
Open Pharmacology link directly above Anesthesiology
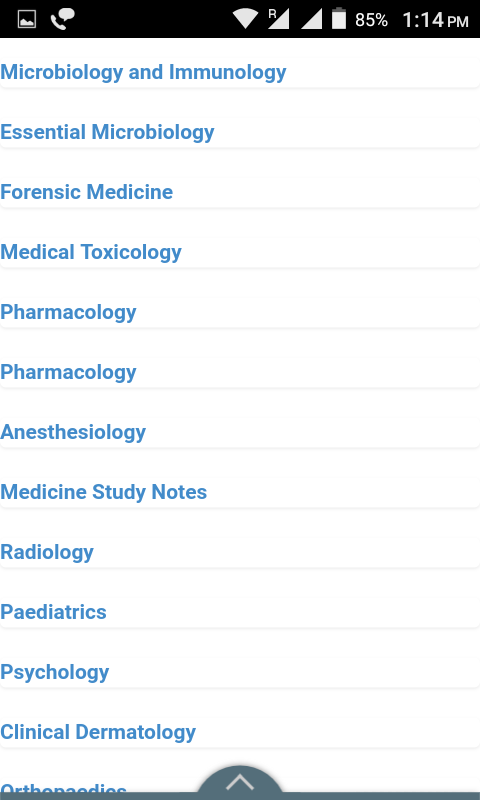68,372
